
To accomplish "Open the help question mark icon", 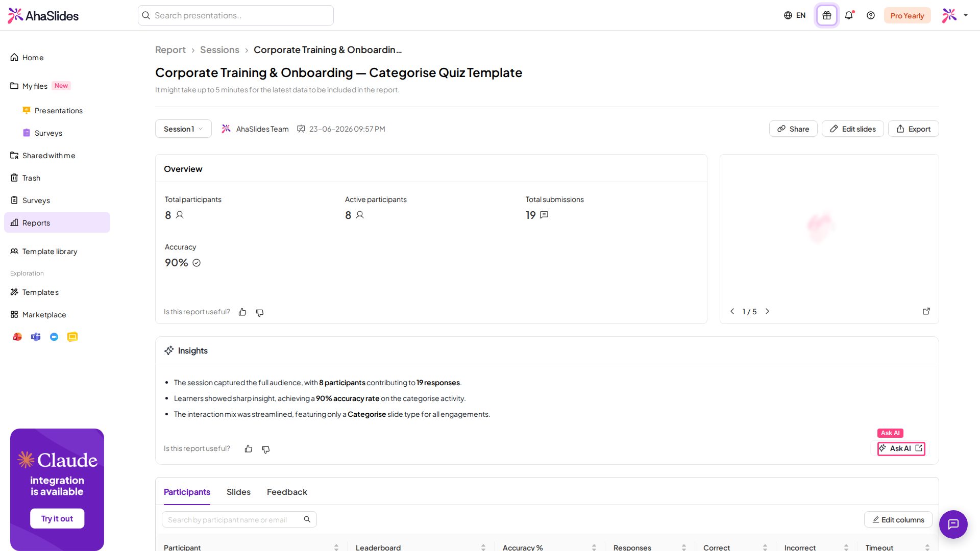I will click(871, 15).
